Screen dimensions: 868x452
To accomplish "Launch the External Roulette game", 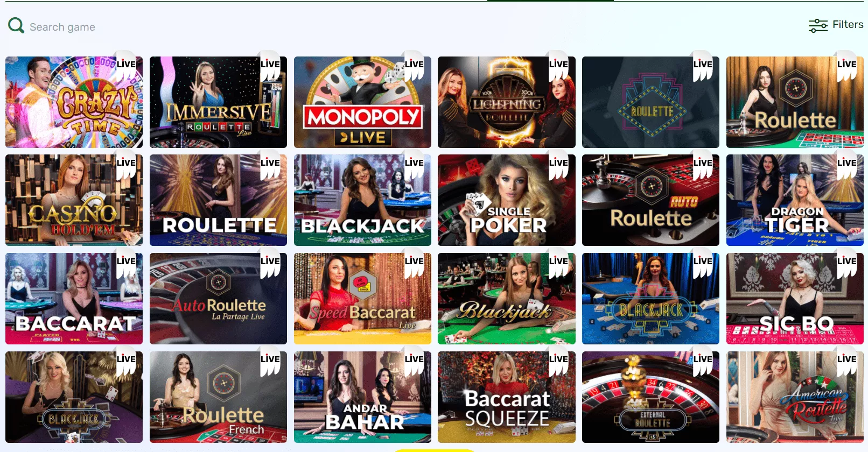I will [650, 397].
